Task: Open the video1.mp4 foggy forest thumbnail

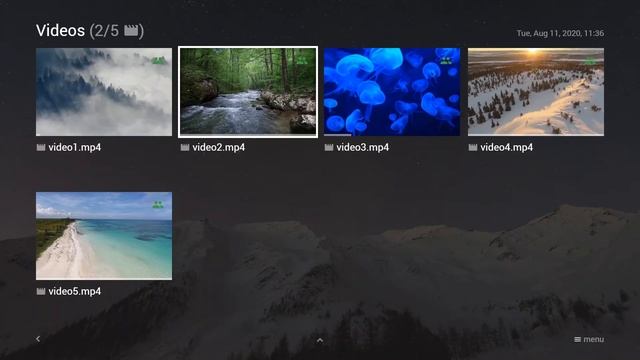Action: pos(104,92)
